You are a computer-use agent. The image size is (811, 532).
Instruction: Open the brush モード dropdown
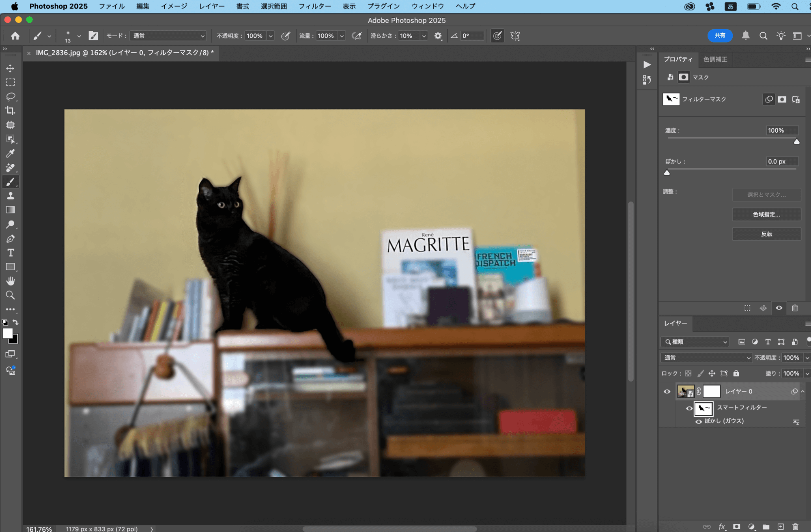pos(168,36)
